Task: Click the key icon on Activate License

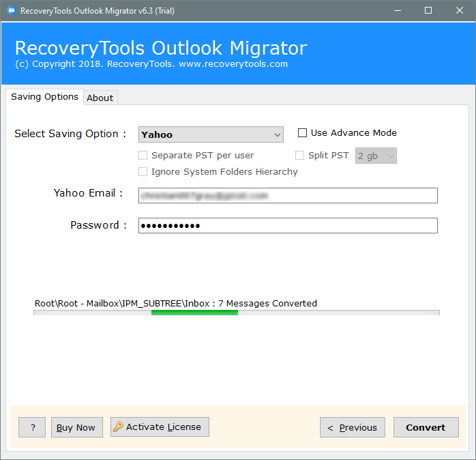Action: (118, 427)
